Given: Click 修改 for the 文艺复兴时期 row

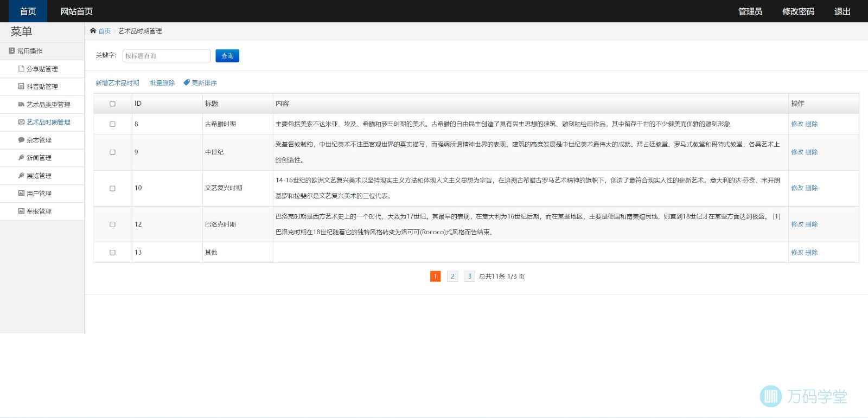Looking at the screenshot, I should click(797, 188).
